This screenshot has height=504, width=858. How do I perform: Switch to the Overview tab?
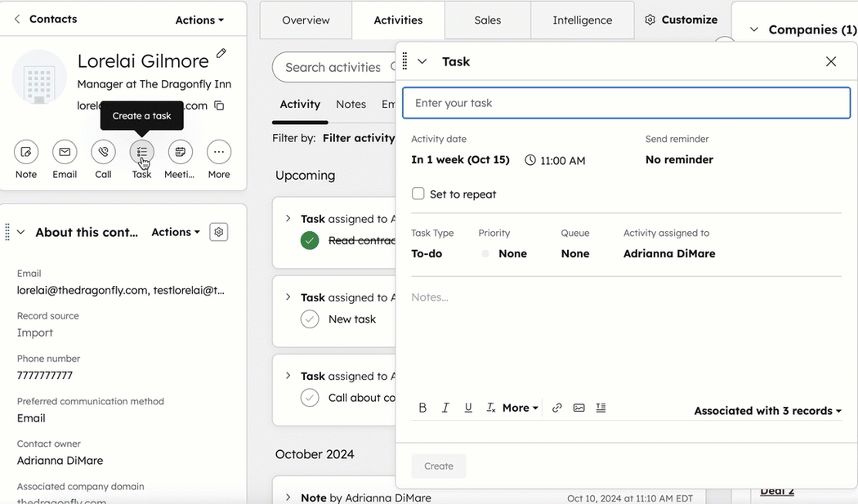point(306,20)
